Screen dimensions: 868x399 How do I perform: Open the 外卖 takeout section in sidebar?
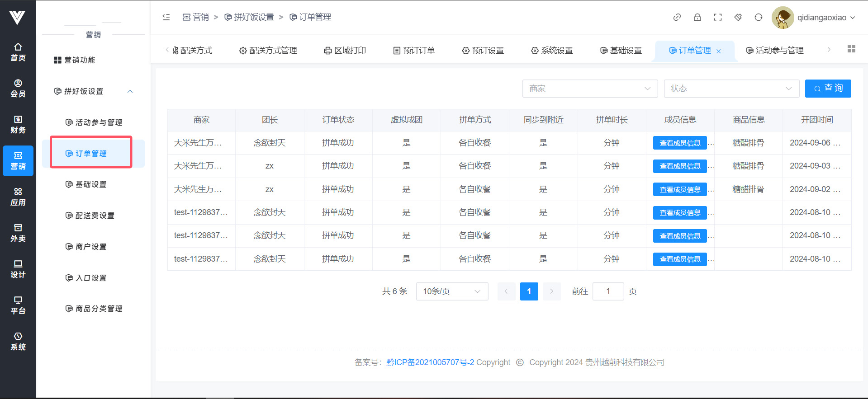tap(18, 233)
